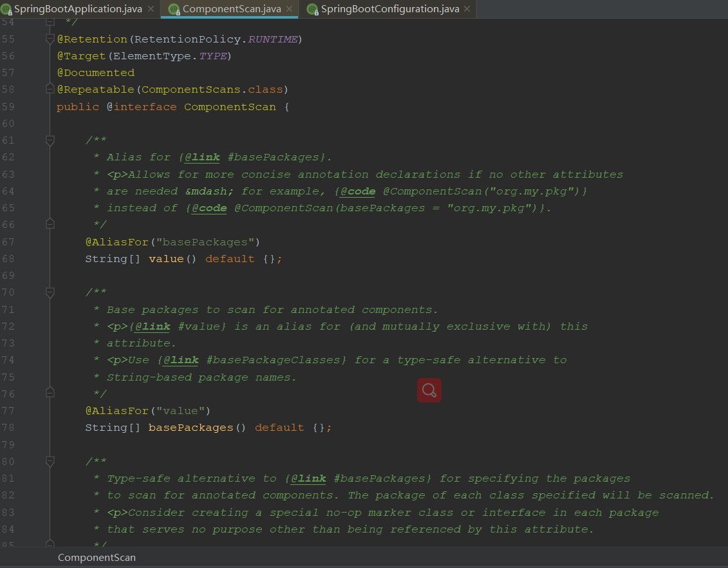Image resolution: width=728 pixels, height=568 pixels.
Task: Close the SpringBootApplication.java tab
Action: [x=151, y=9]
